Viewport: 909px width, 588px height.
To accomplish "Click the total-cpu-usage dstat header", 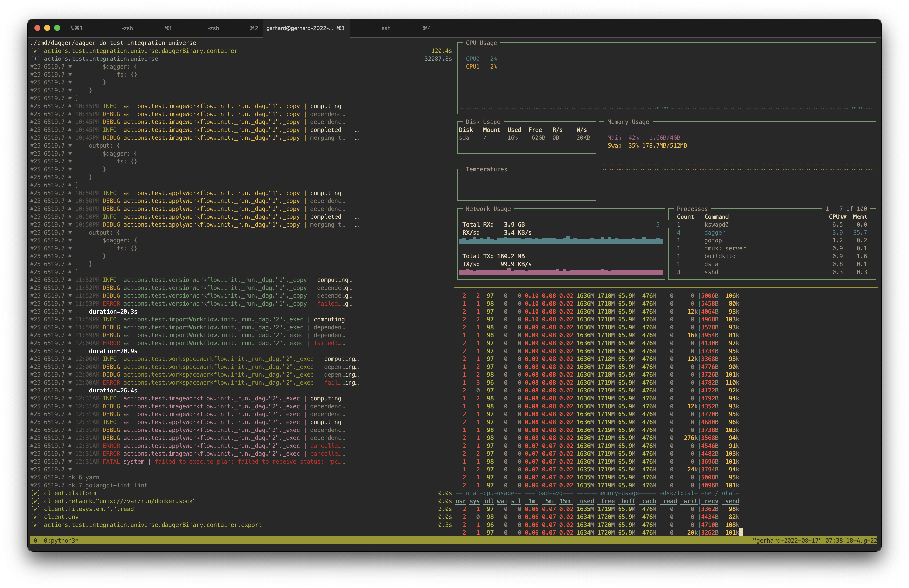I will [488, 493].
